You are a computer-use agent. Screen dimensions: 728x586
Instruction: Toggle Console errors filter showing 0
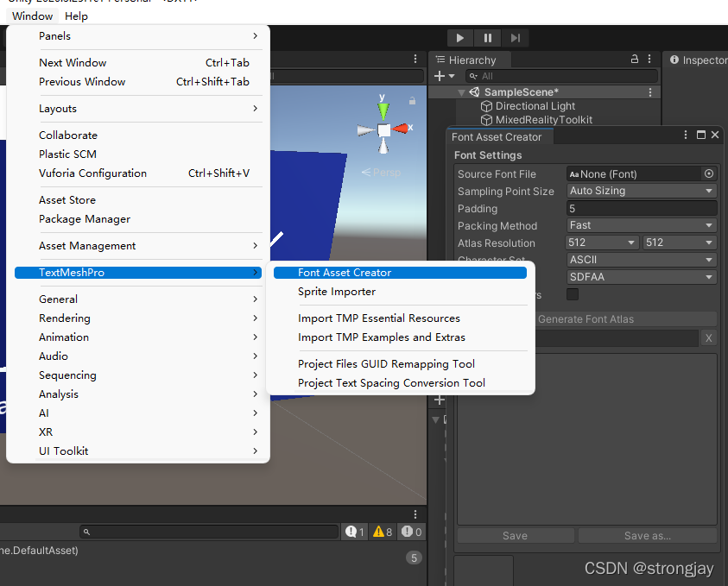click(x=411, y=532)
